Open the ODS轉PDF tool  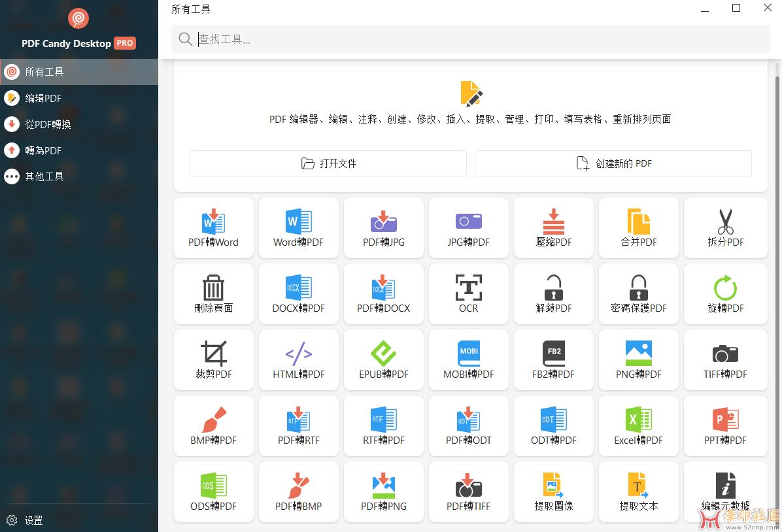pyautogui.click(x=213, y=491)
